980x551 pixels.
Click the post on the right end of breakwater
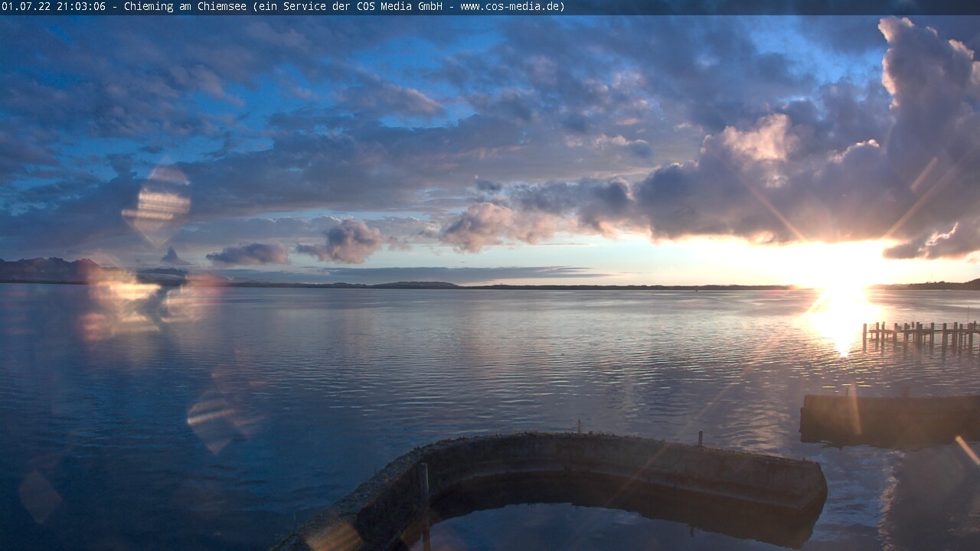[700, 439]
